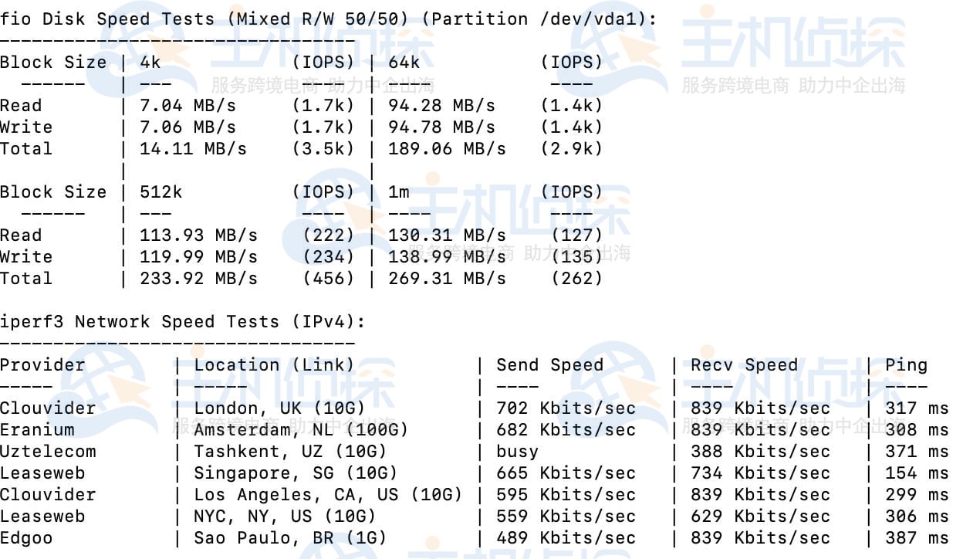The height and width of the screenshot is (559, 980).
Task: Click the Sao Paulo, BR (1G) location
Action: tap(290, 538)
